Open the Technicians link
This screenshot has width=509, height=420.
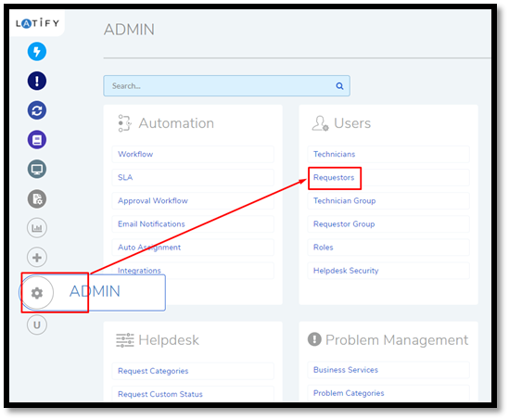click(x=334, y=154)
